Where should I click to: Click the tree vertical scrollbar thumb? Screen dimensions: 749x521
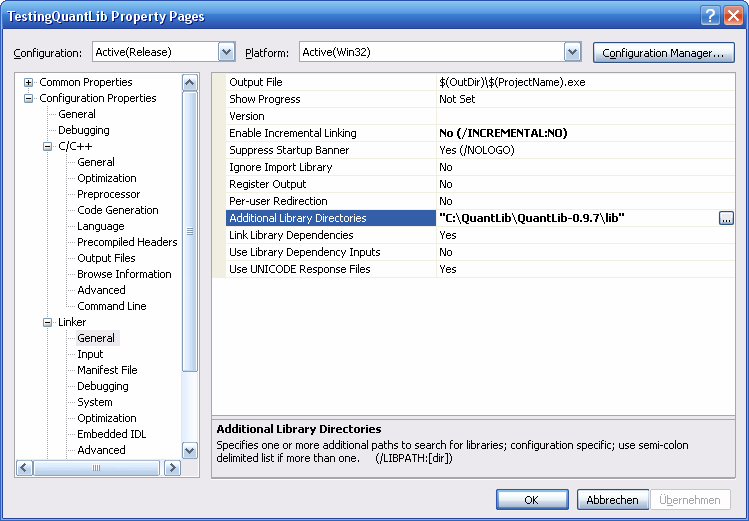190,232
